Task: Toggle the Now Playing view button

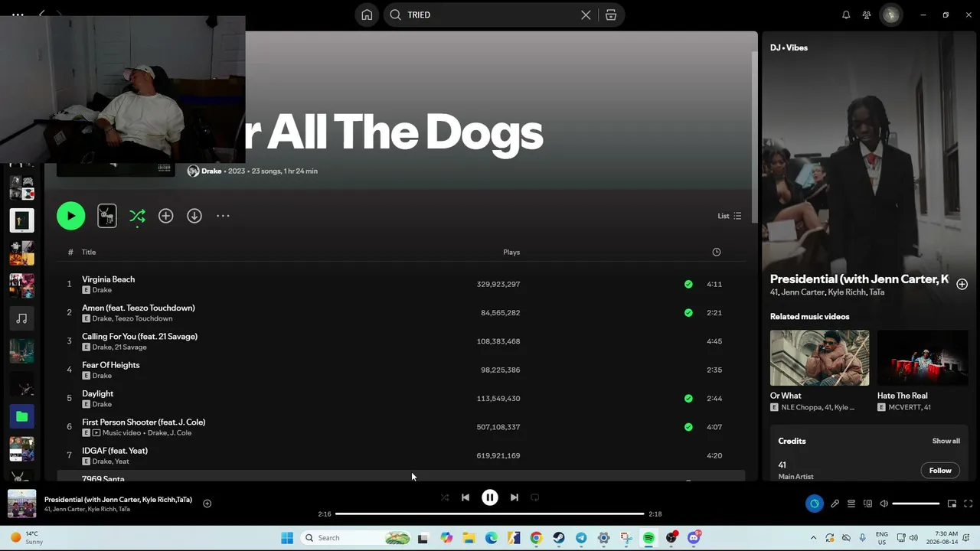Action: (x=814, y=504)
